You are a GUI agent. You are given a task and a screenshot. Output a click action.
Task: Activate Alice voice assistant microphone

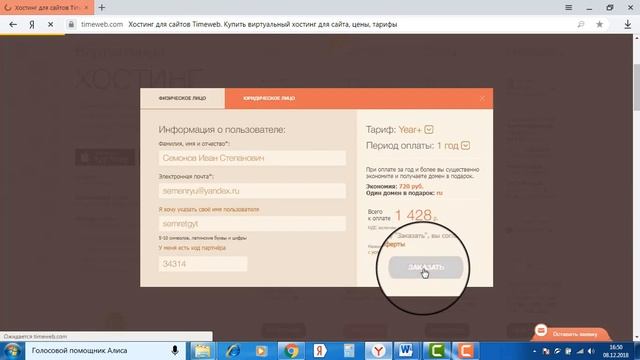(x=175, y=351)
